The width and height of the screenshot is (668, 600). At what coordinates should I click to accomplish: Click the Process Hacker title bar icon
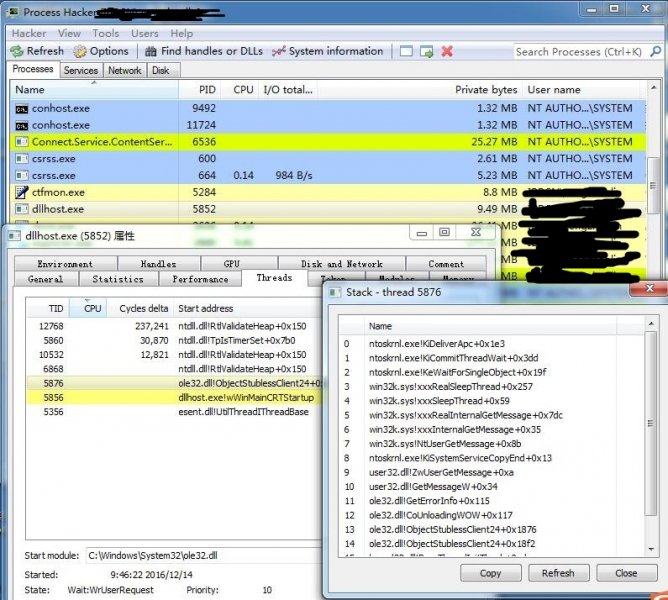13,12
